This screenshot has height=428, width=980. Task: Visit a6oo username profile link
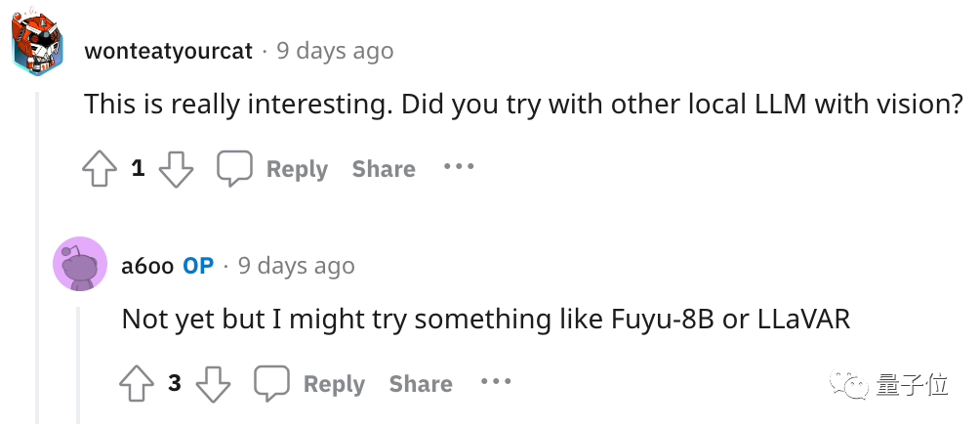click(x=146, y=266)
